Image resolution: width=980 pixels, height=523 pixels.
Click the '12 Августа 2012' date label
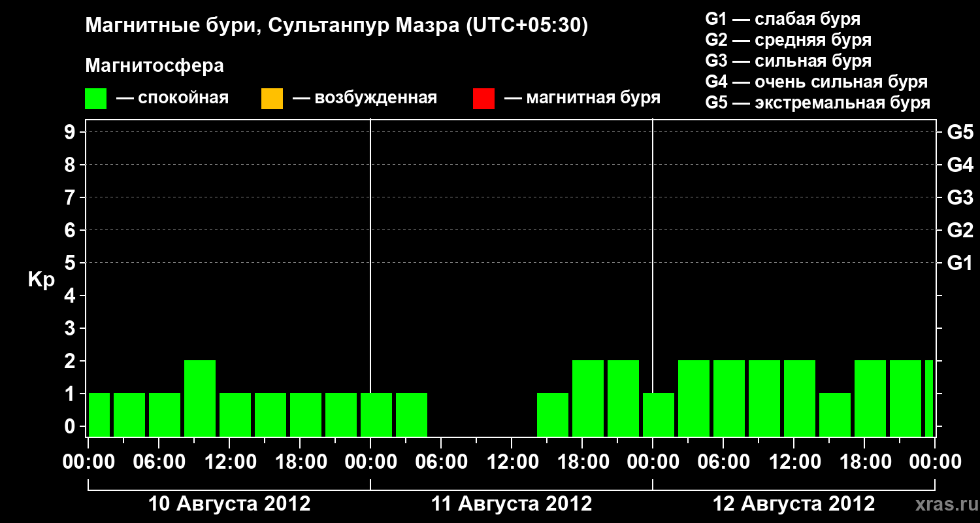[794, 504]
